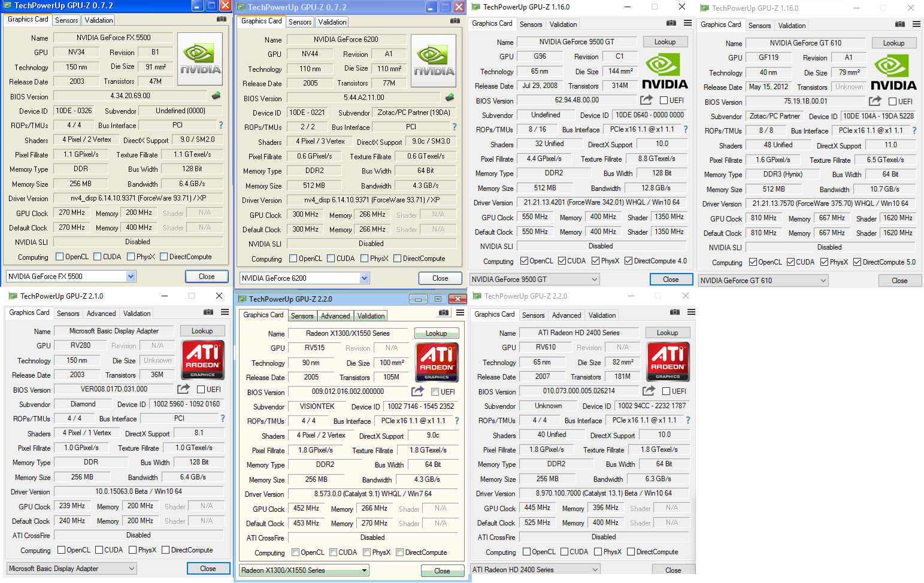Click BIOS save chip icon in GeForce 6200 window
The image size is (924, 583).
tap(450, 97)
